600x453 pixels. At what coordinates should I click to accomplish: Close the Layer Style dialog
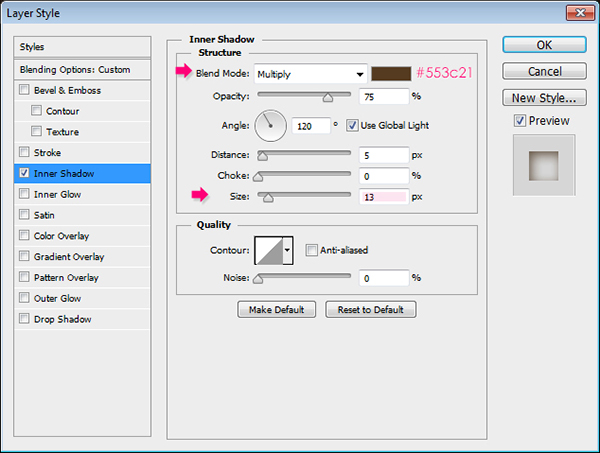[577, 12]
